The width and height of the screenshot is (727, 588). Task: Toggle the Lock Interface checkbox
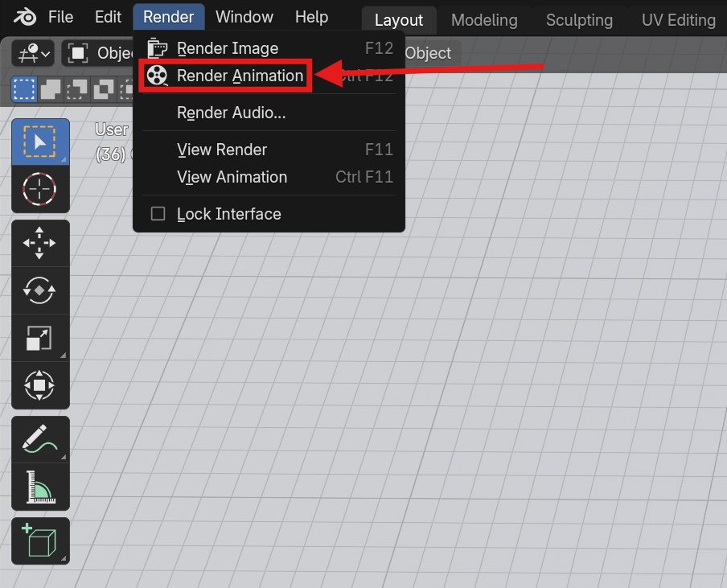click(x=158, y=214)
